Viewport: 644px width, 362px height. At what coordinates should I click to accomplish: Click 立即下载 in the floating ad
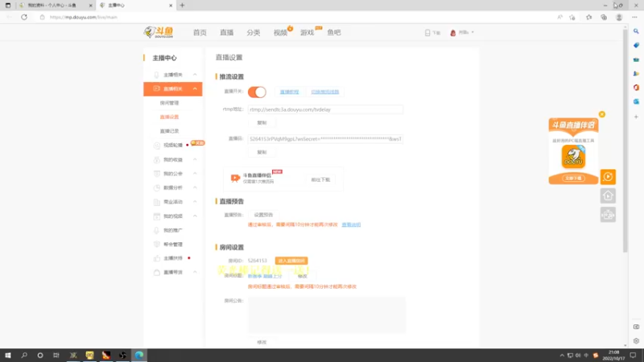click(x=573, y=178)
